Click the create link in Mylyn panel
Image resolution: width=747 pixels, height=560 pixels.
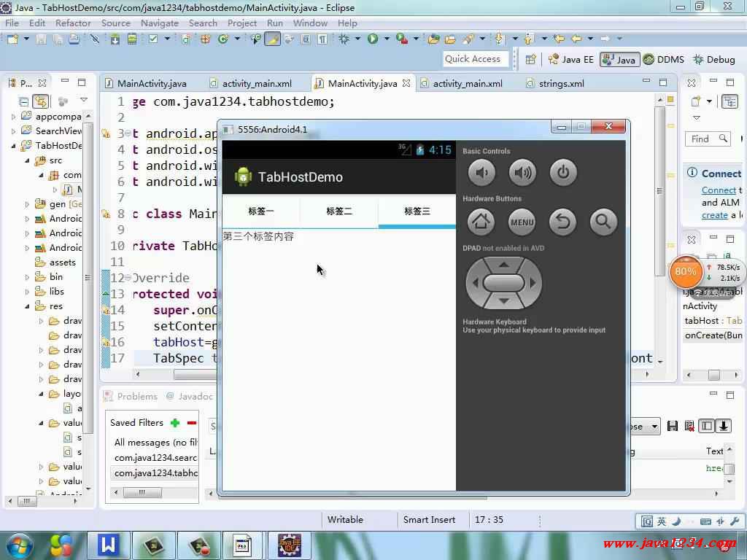click(715, 215)
